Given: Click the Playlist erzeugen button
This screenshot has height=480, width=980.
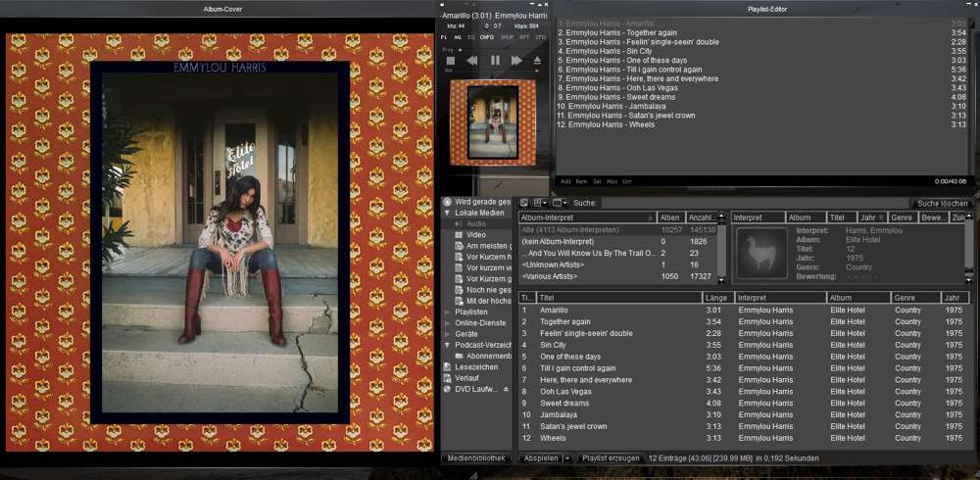Looking at the screenshot, I should pos(611,457).
